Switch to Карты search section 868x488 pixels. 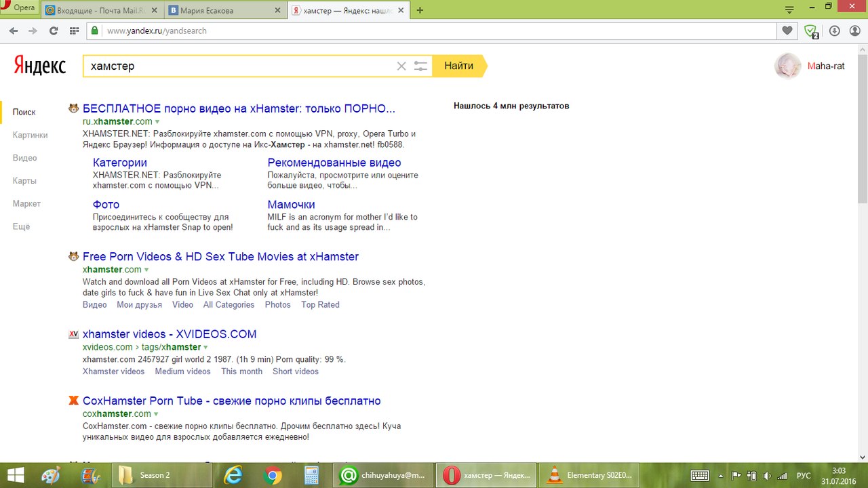[24, 181]
